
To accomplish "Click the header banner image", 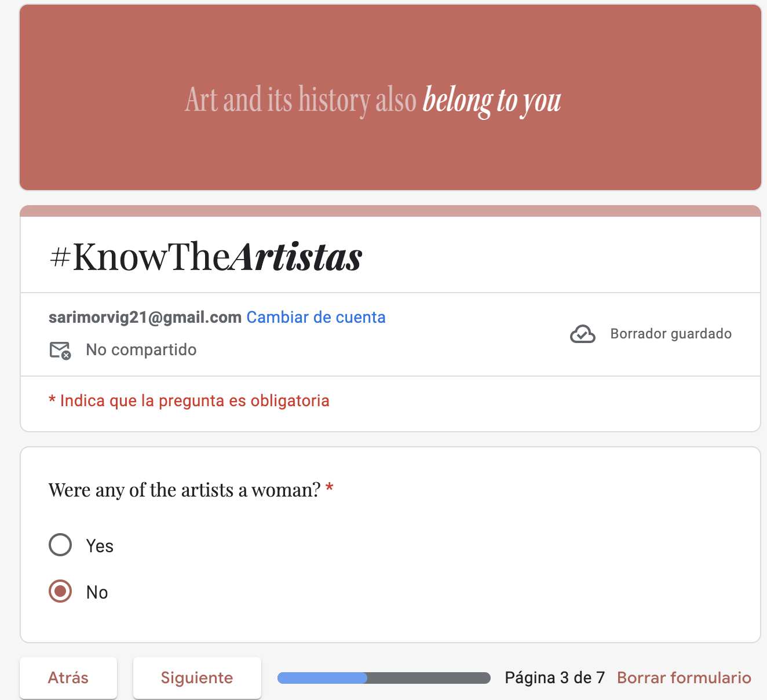I will [x=390, y=97].
